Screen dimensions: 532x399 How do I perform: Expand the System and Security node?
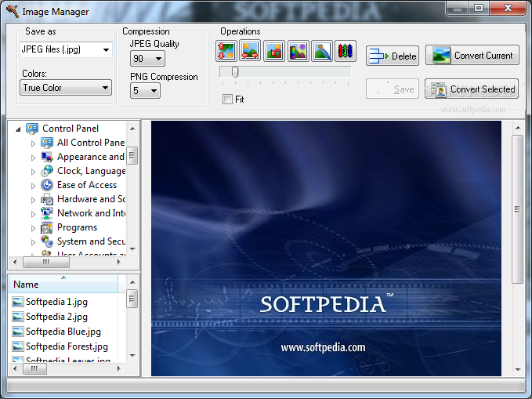pyautogui.click(x=33, y=242)
